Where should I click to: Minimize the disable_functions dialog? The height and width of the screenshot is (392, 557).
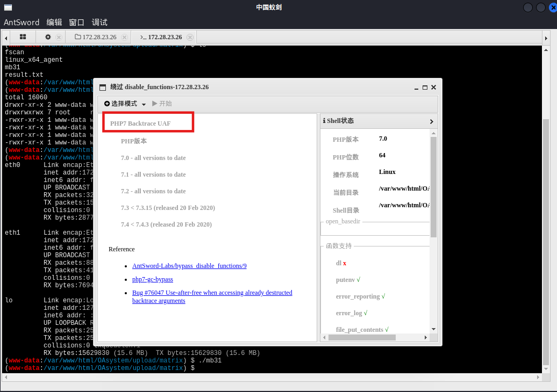coord(416,88)
